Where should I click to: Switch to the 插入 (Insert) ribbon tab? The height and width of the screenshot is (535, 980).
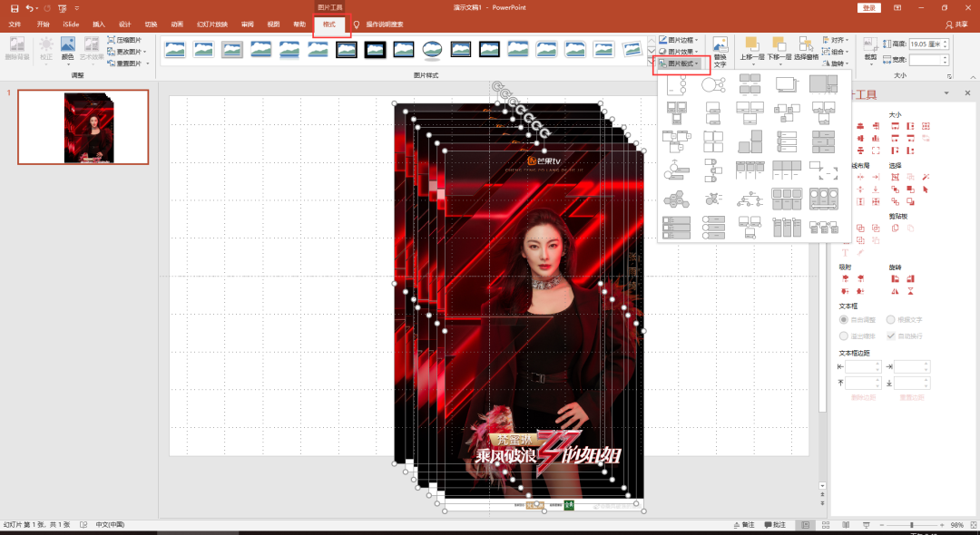[98, 24]
